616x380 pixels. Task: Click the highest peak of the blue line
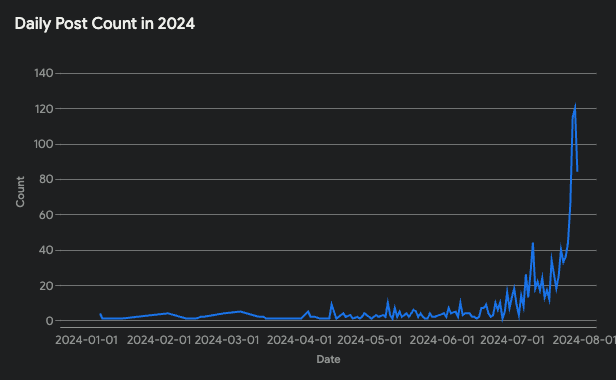click(575, 105)
